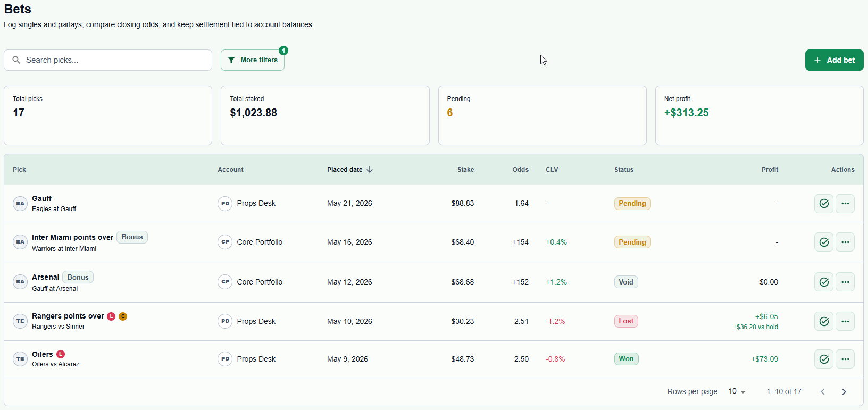Open more actions for Oilers bet
Image resolution: width=868 pixels, height=410 pixels.
point(845,359)
